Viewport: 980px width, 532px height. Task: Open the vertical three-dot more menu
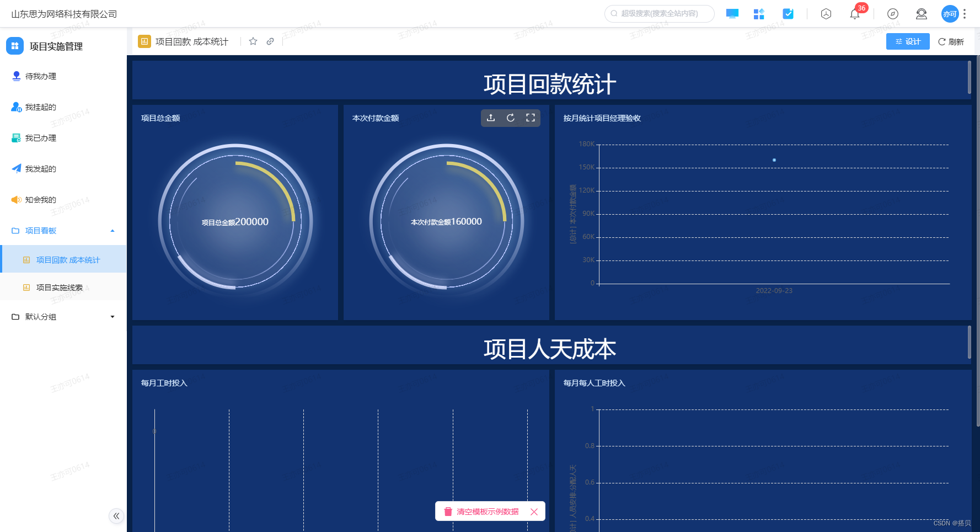tap(965, 14)
